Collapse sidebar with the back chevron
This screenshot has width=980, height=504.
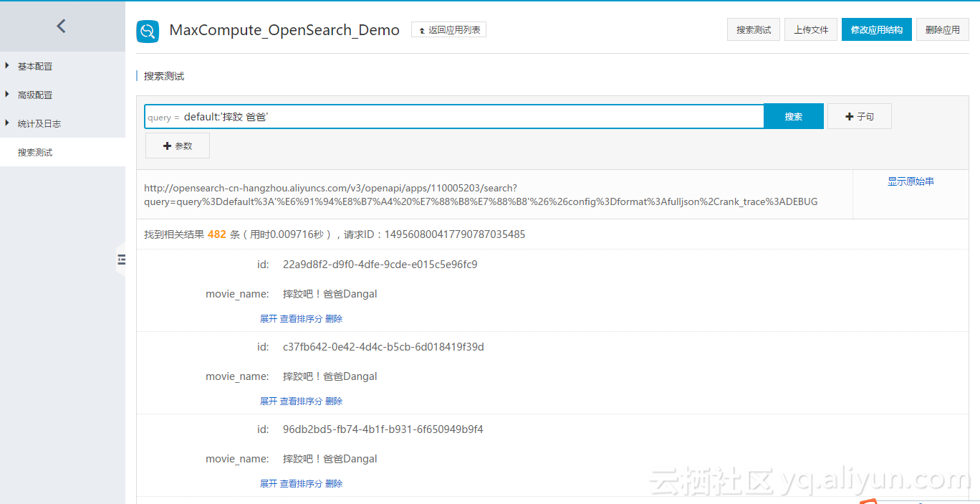tap(61, 27)
